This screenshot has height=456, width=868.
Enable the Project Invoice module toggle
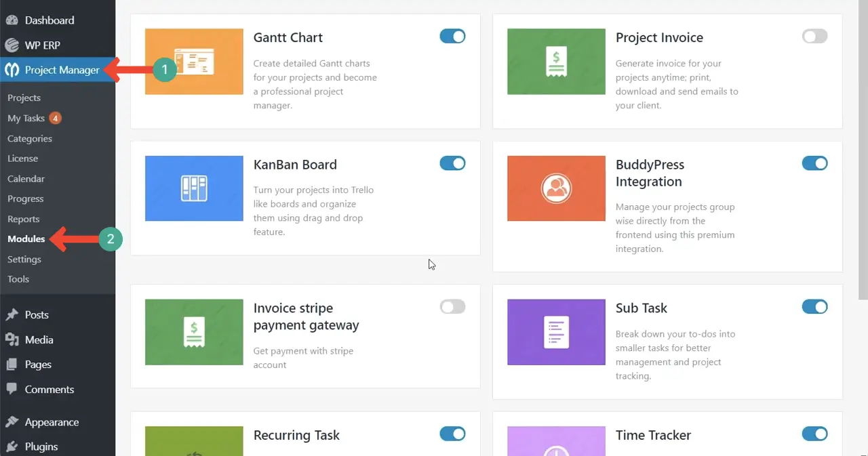point(814,36)
